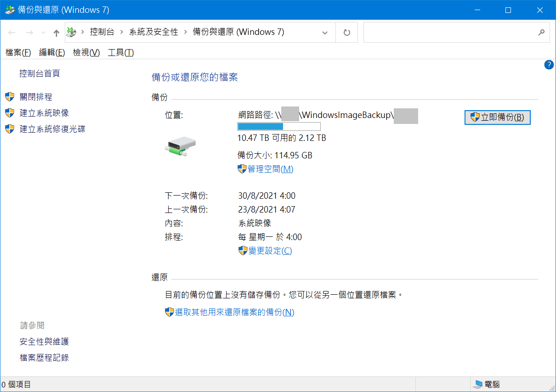
Task: Click 系統及安全性 in the breadcrumb
Action: (153, 32)
